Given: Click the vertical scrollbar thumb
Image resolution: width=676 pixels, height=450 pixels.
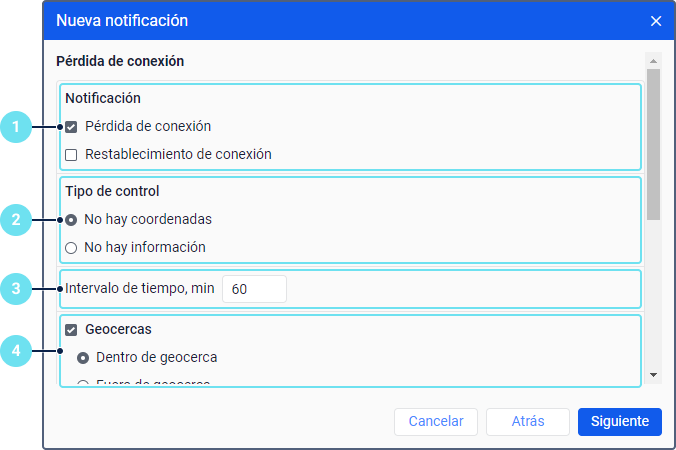Looking at the screenshot, I should coord(653,143).
